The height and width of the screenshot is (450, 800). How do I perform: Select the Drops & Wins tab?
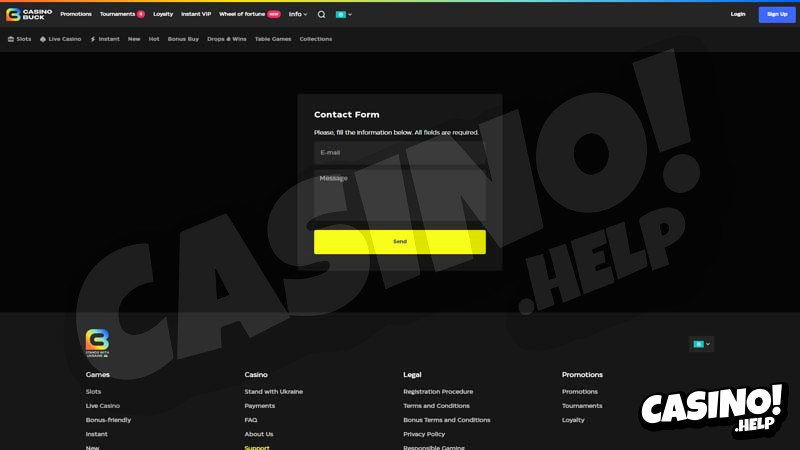(x=227, y=39)
